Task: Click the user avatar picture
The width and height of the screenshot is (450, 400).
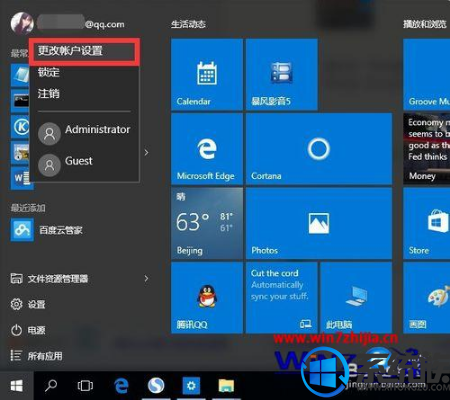Action: coord(22,23)
